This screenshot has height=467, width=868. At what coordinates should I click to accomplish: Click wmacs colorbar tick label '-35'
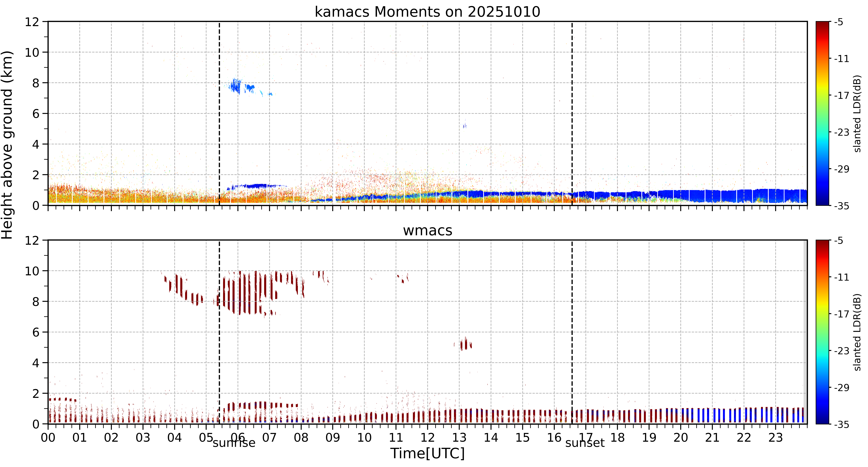[x=841, y=425]
